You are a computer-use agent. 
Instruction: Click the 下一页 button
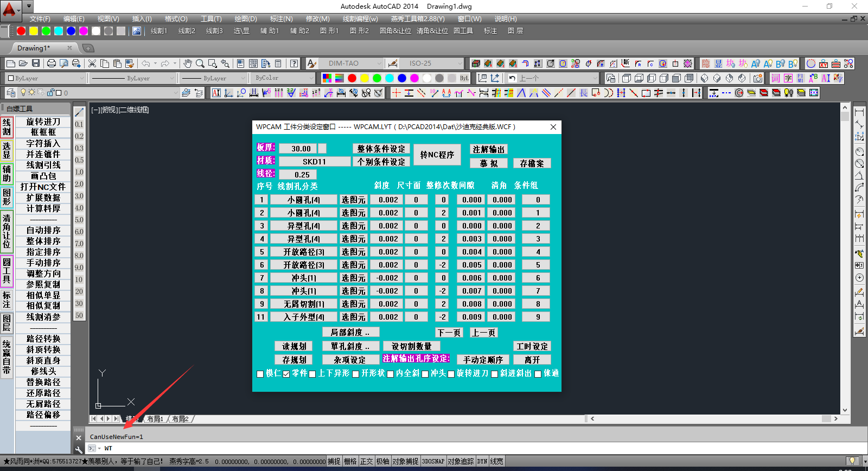tap(449, 333)
